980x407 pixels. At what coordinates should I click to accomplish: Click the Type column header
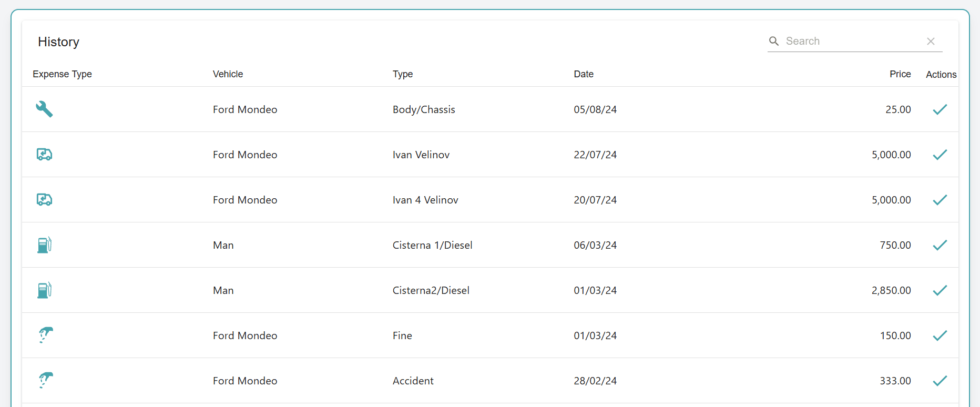click(x=402, y=74)
